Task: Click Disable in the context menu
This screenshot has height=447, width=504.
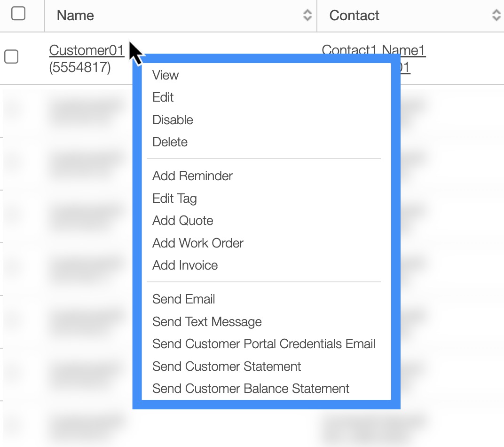Action: point(173,120)
